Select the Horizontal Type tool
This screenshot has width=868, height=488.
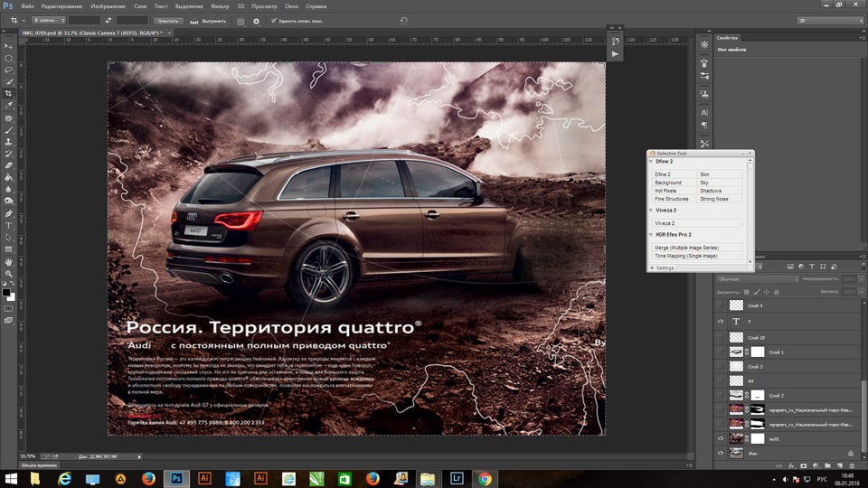point(9,225)
